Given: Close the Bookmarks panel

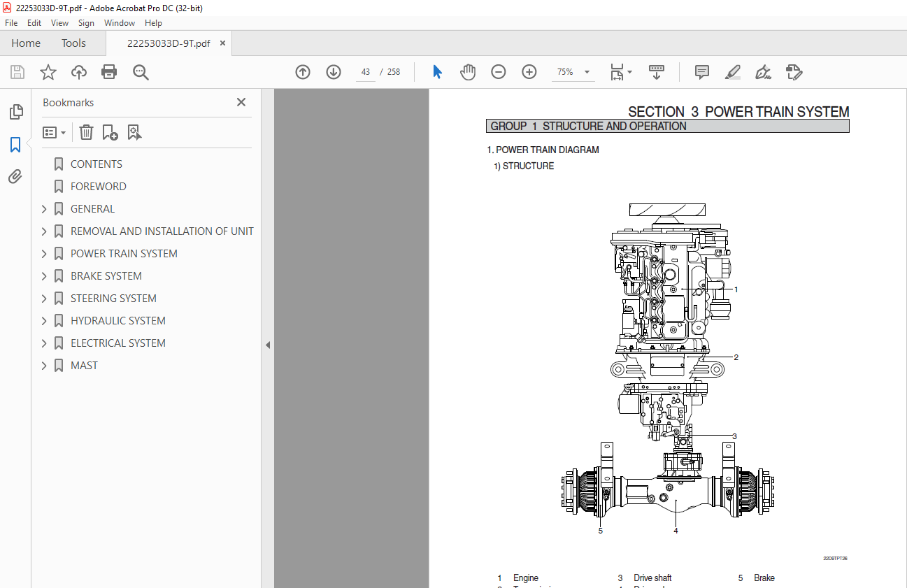Looking at the screenshot, I should tap(241, 102).
